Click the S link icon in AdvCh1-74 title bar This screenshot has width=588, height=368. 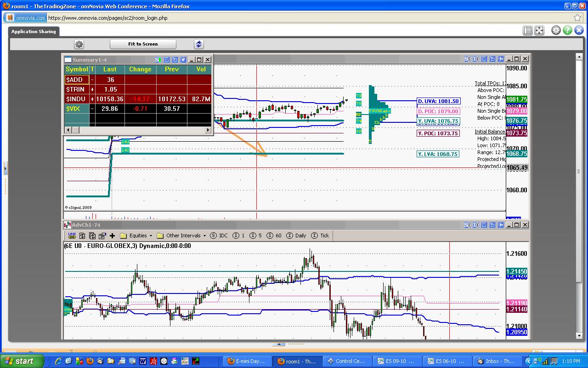click(467, 225)
